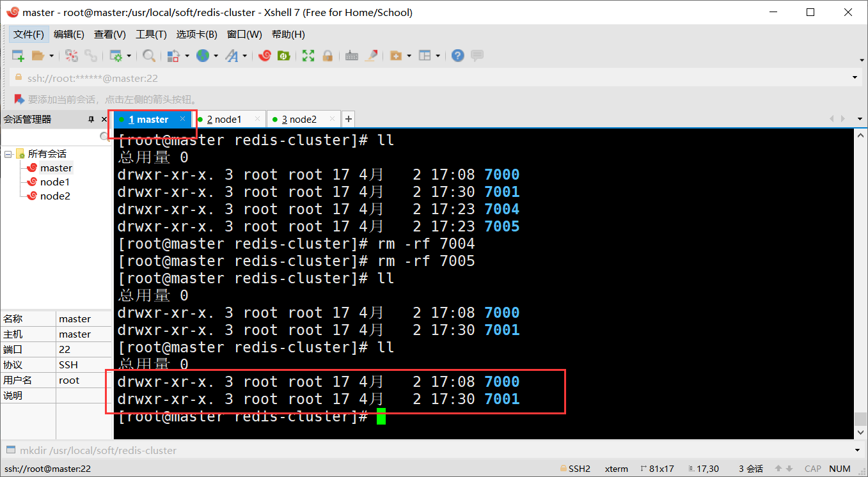Open session Properties with the gear icon
868x477 pixels.
click(116, 56)
